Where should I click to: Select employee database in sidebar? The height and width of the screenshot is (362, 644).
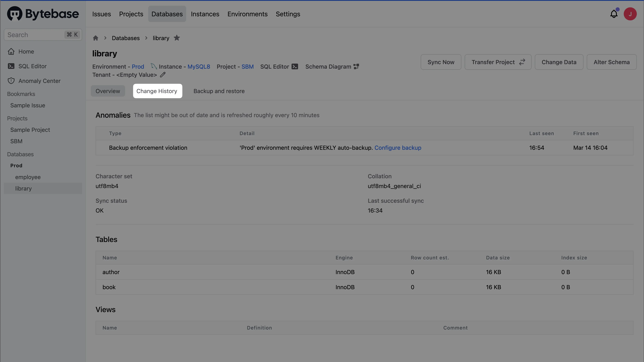click(28, 177)
